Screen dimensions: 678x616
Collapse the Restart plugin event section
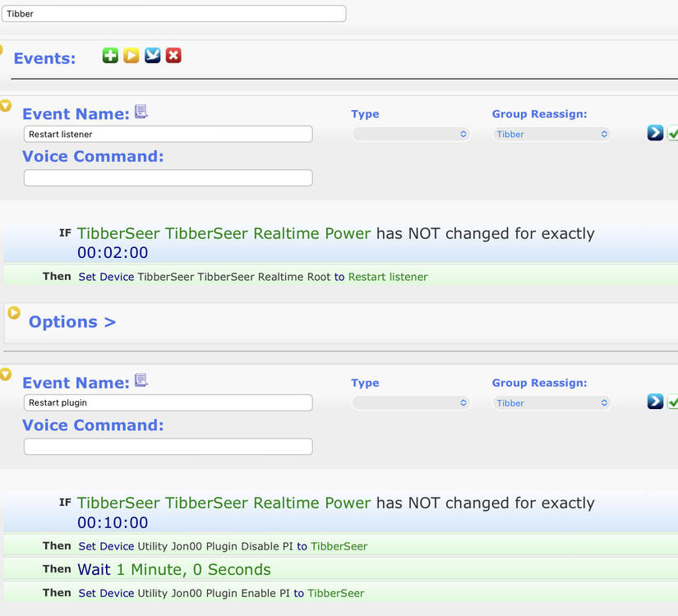(6, 375)
